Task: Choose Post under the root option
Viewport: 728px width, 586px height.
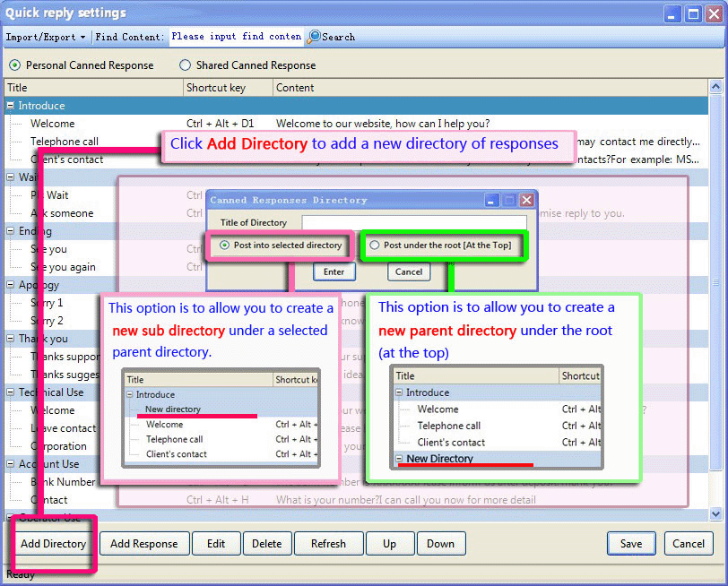Action: 375,245
